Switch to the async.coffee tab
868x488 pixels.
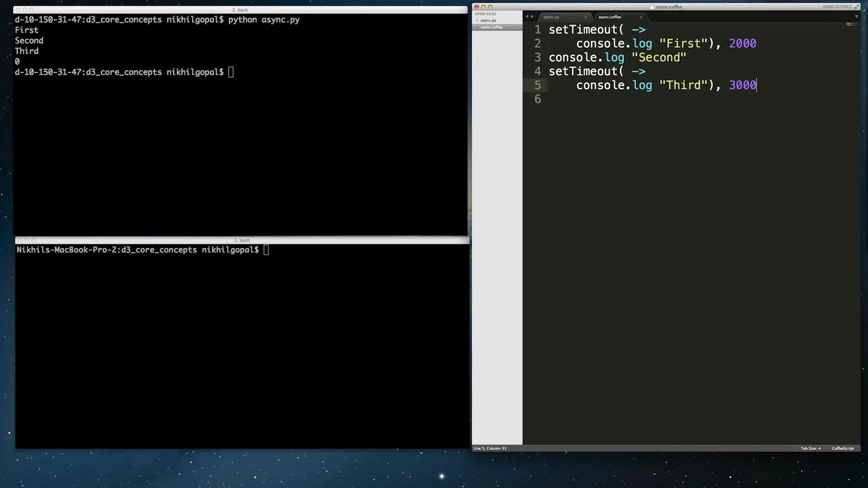point(610,17)
